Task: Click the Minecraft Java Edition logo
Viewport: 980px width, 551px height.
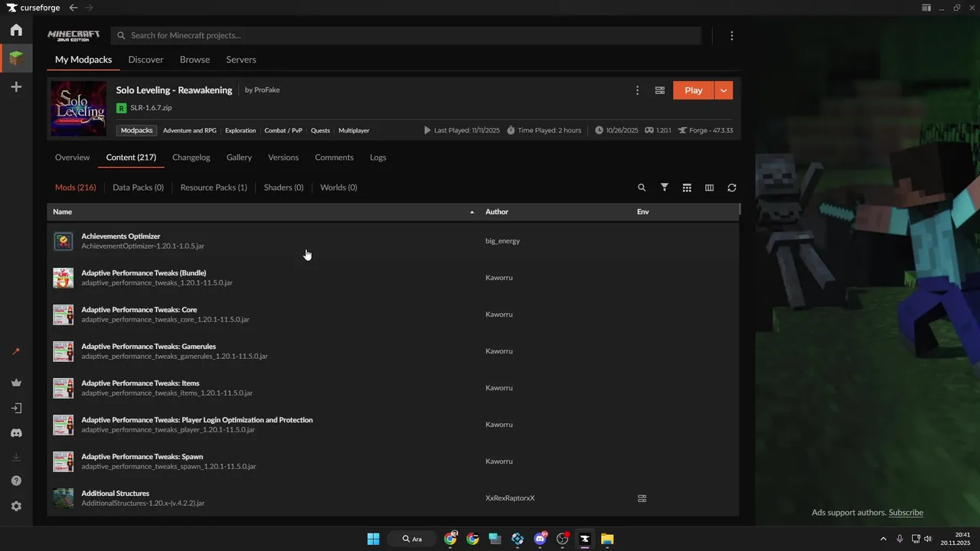Action: [73, 35]
